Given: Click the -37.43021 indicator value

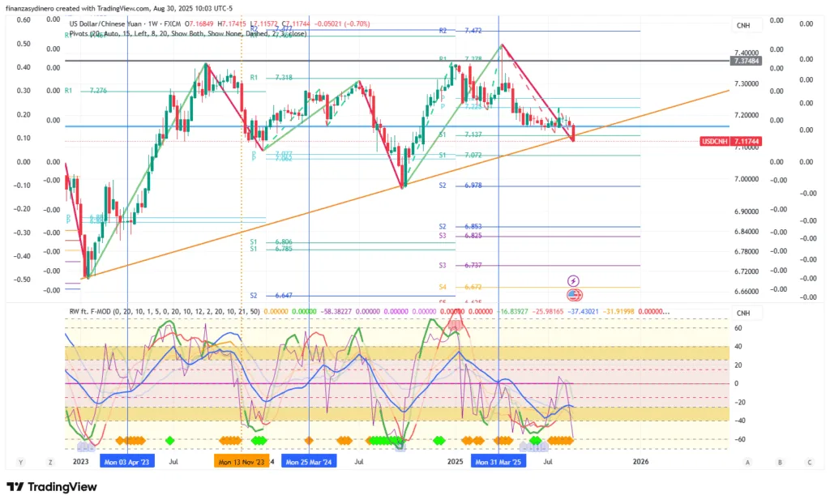Looking at the screenshot, I should (584, 311).
